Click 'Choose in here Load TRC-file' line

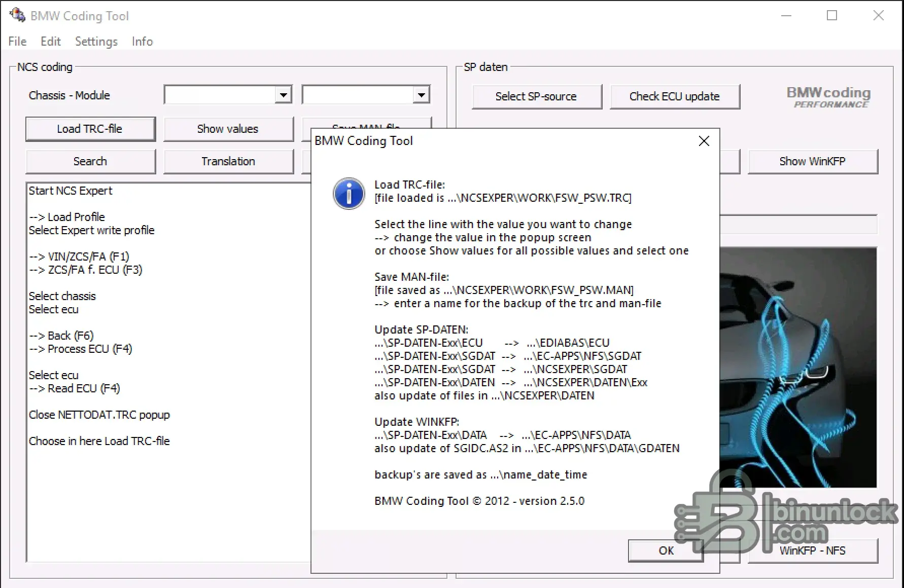tap(99, 441)
